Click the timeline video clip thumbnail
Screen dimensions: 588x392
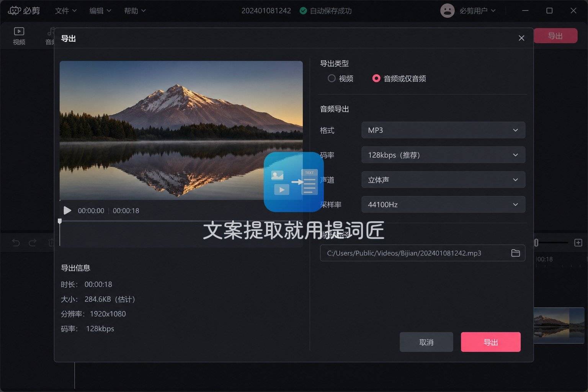[x=559, y=325]
